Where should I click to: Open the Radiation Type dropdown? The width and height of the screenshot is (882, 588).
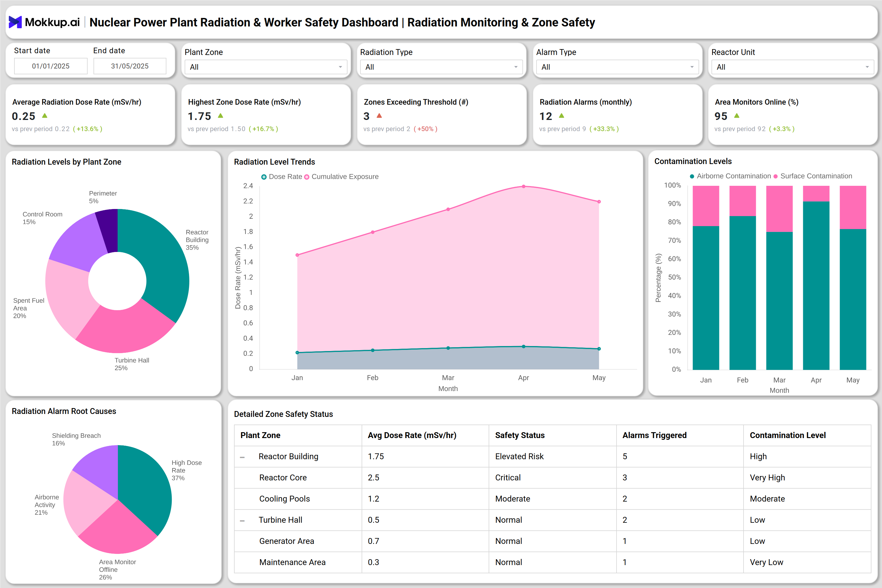[441, 67]
